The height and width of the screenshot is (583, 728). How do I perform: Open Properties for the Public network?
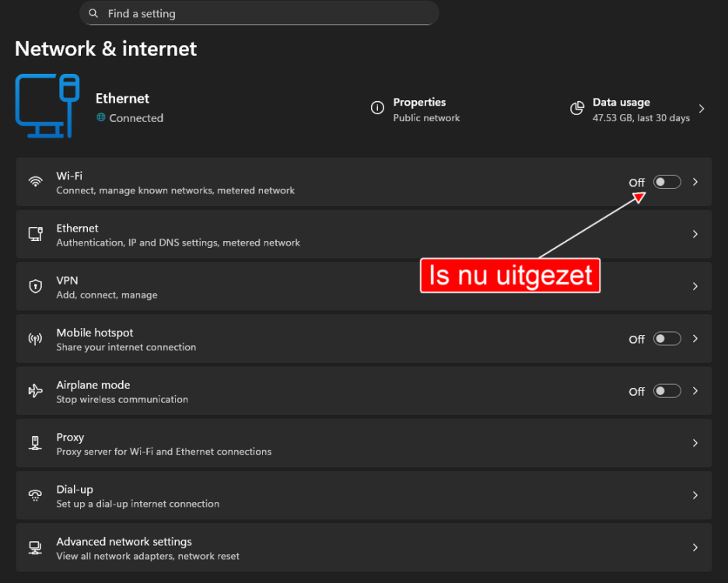pyautogui.click(x=420, y=107)
